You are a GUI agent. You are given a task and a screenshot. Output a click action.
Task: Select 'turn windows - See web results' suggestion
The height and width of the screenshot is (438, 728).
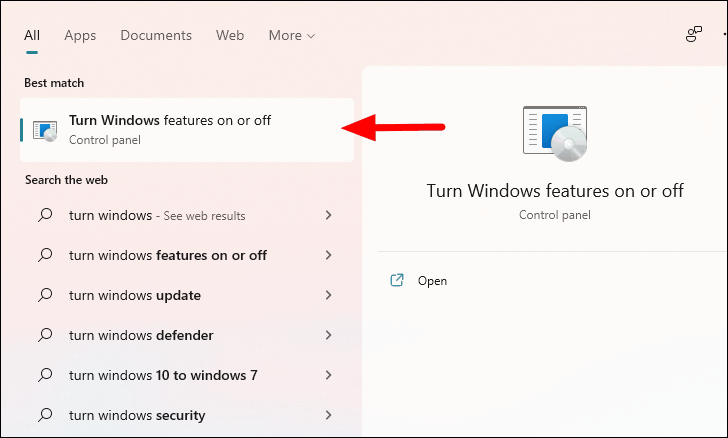coord(186,216)
